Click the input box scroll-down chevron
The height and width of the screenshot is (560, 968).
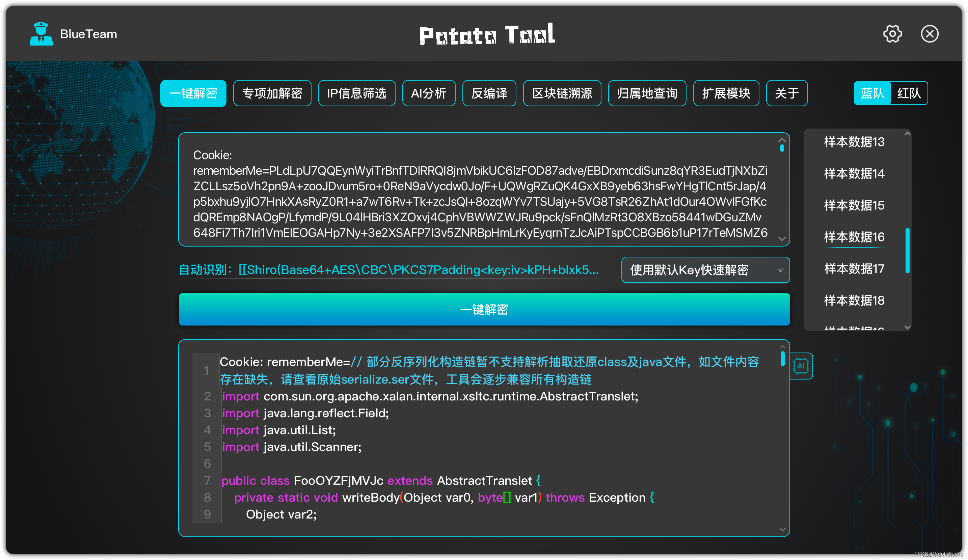pos(782,239)
